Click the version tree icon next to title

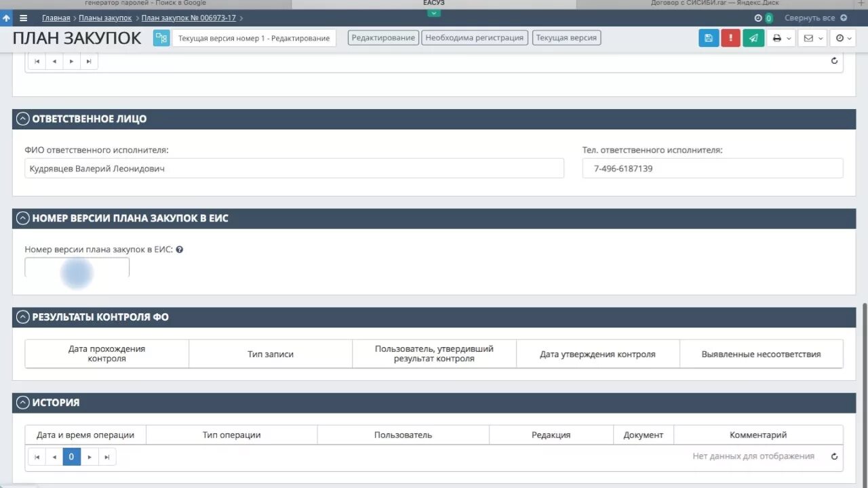(x=161, y=38)
